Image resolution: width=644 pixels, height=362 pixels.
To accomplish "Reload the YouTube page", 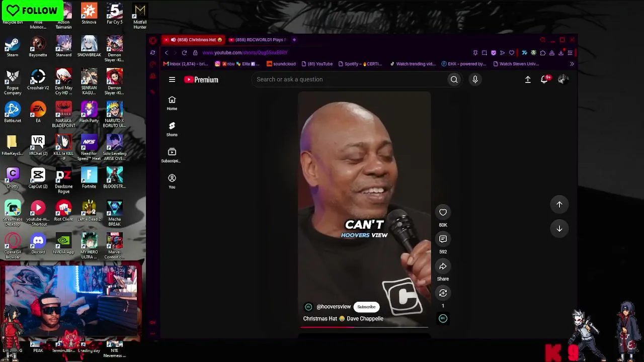I will (x=184, y=53).
